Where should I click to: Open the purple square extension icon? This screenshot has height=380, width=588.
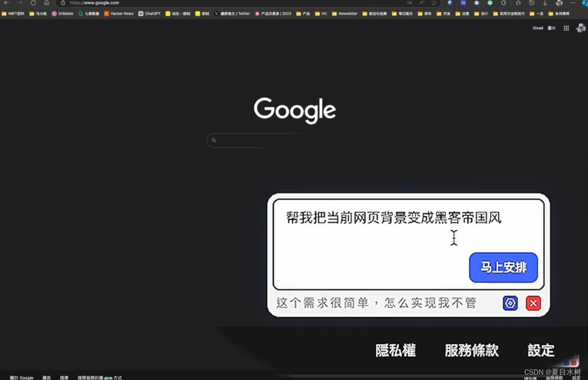[x=463, y=3]
